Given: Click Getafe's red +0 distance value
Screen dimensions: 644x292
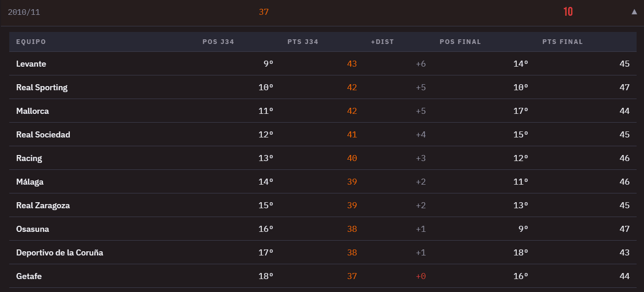Looking at the screenshot, I should [x=421, y=276].
